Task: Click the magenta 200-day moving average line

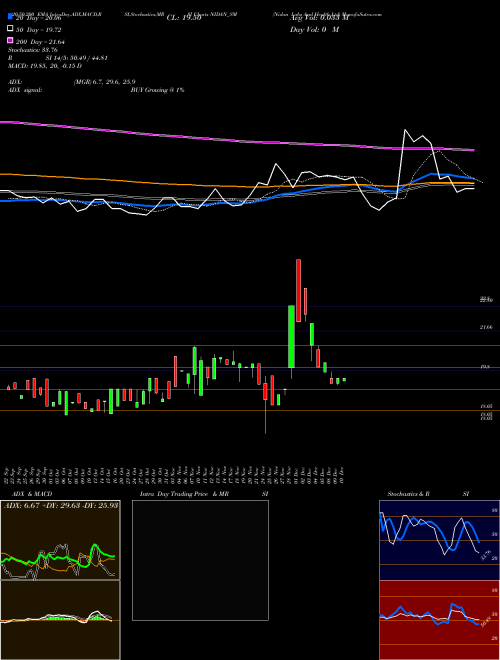Action: coord(237,141)
